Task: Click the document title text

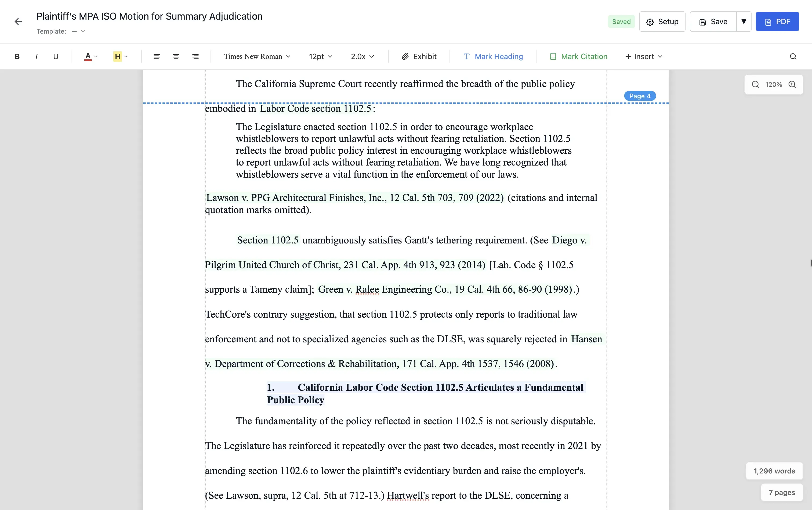Action: pyautogui.click(x=149, y=16)
